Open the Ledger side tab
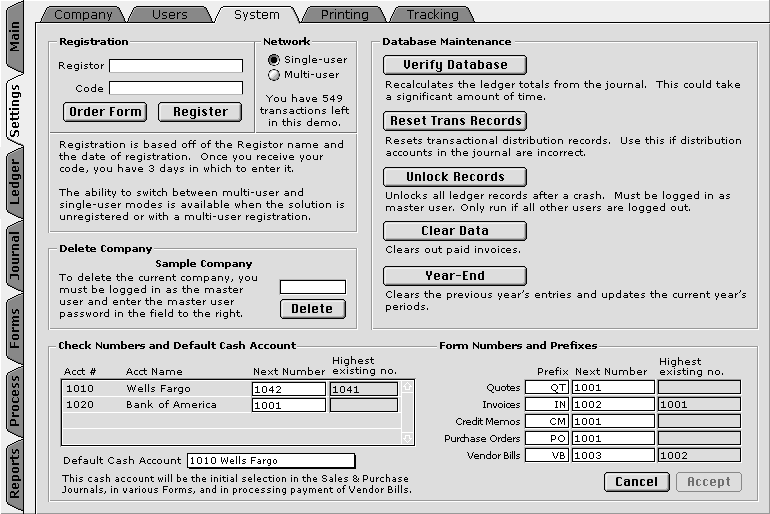 [x=14, y=182]
